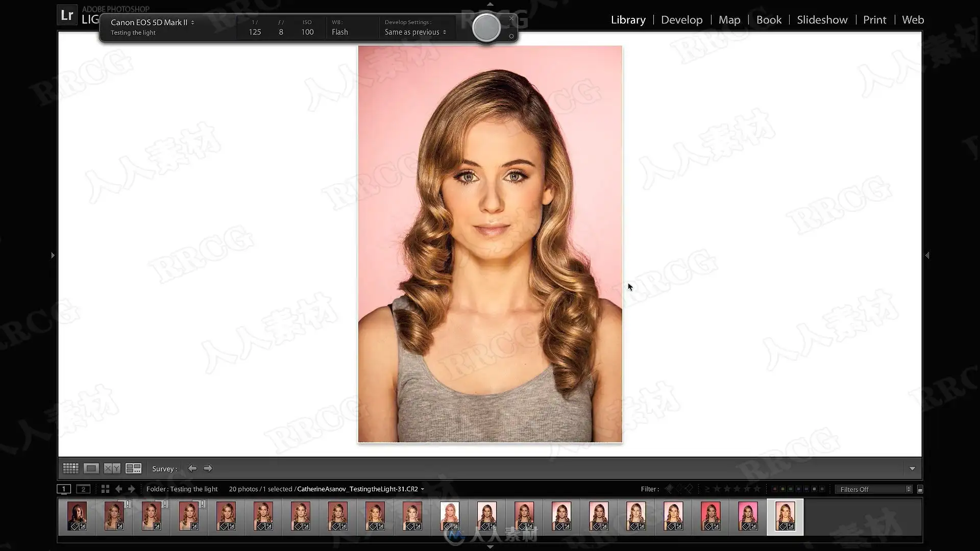
Task: Toggle filter switch at filmstrip right end
Action: [x=920, y=489]
